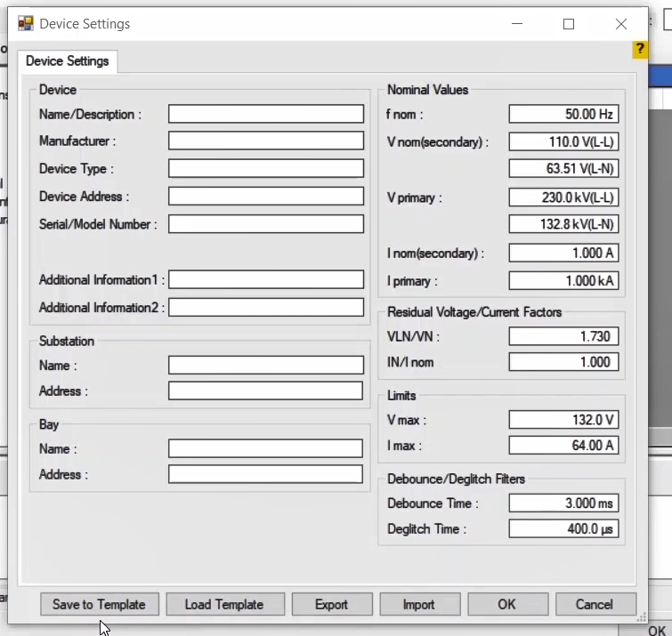Click the Name/Description input field

(x=266, y=114)
